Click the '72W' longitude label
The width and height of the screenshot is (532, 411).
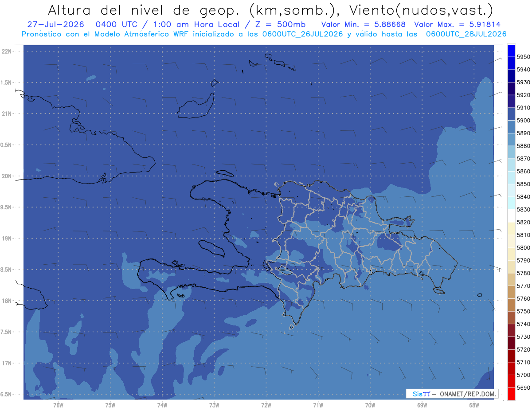(x=266, y=405)
